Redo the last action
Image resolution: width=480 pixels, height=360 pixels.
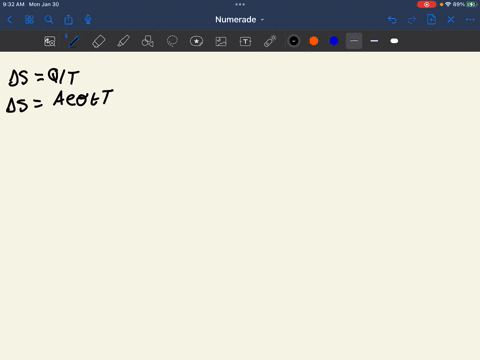412,20
